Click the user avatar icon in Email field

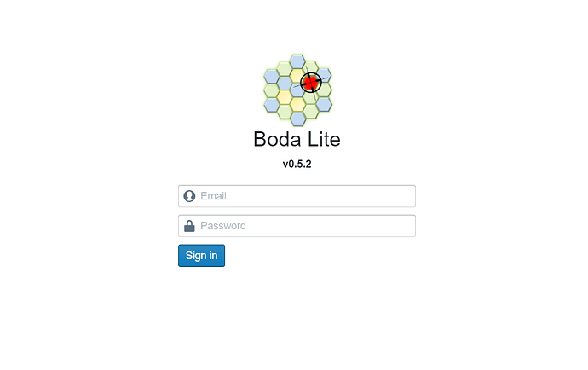click(x=189, y=196)
